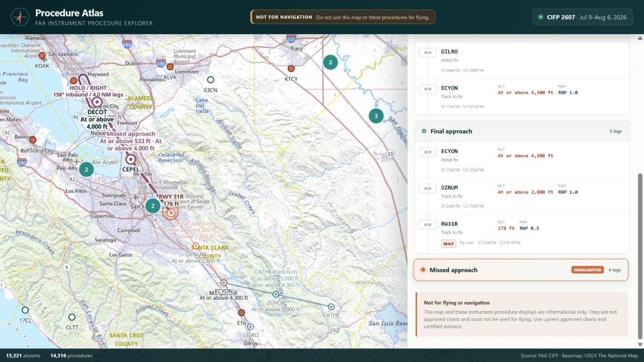Click 'At or above 2,800 ft' in panel
Image resolution: width=644 pixels, height=362 pixels.
click(x=525, y=192)
